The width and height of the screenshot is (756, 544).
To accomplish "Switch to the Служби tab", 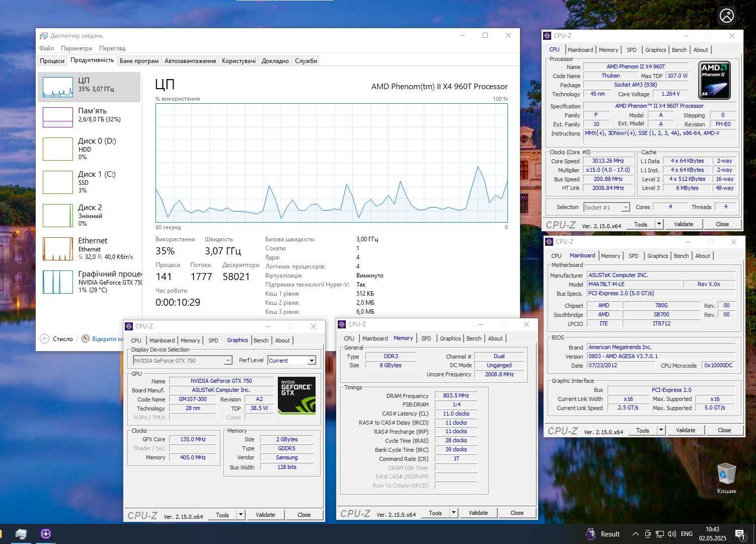I will (x=306, y=61).
